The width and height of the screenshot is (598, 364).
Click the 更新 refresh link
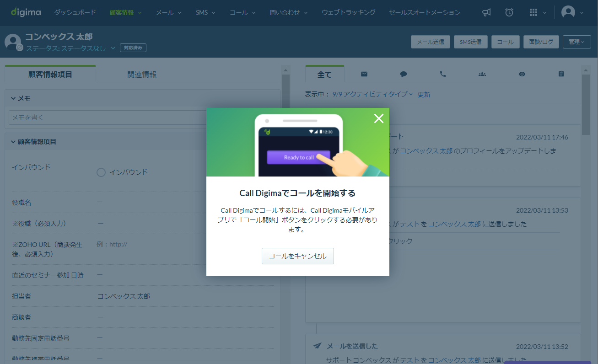click(424, 94)
